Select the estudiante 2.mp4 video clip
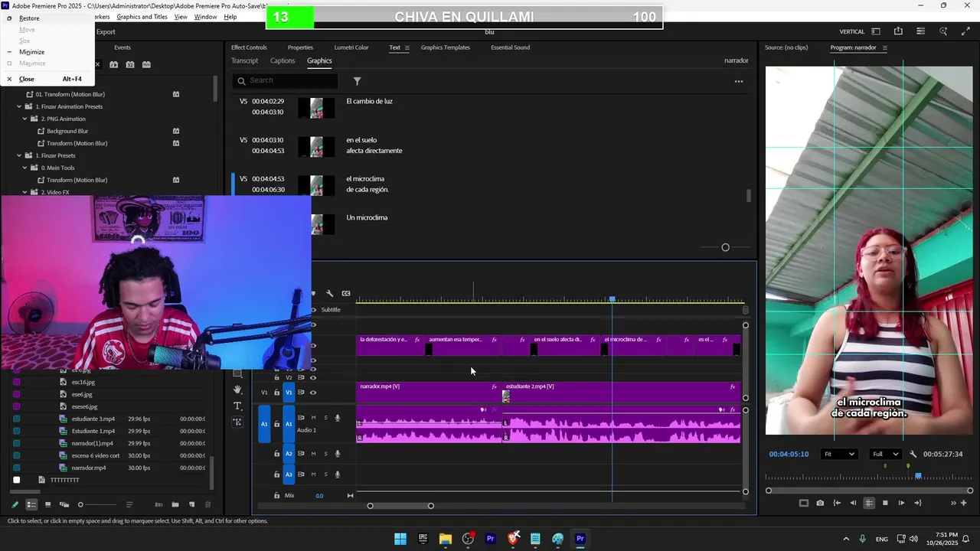The height and width of the screenshot is (551, 980). pyautogui.click(x=621, y=392)
